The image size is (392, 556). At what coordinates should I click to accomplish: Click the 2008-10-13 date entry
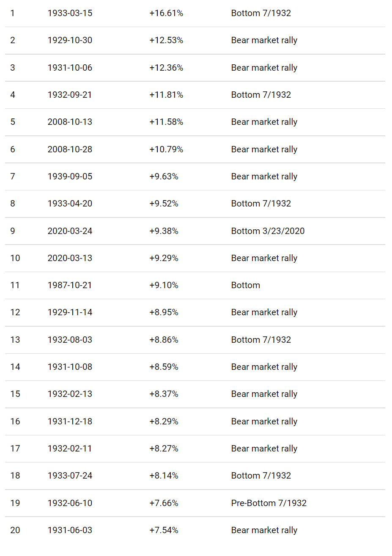(70, 122)
